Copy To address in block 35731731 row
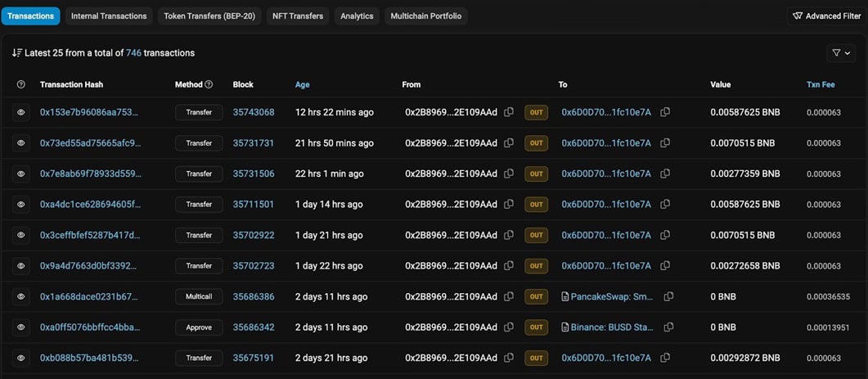Viewport: 868px width, 379px height. point(664,143)
